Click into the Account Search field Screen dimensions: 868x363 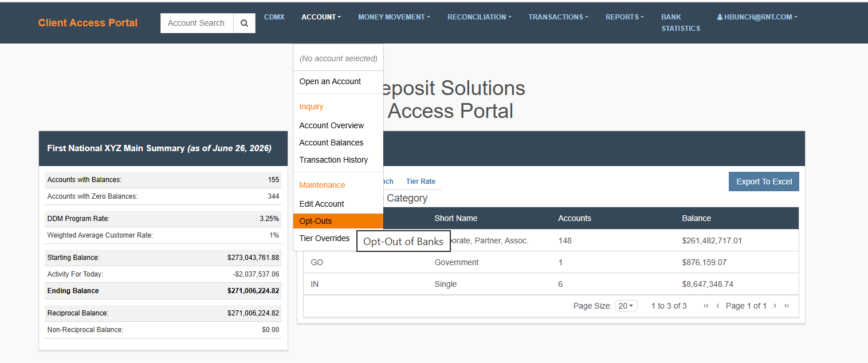point(197,23)
